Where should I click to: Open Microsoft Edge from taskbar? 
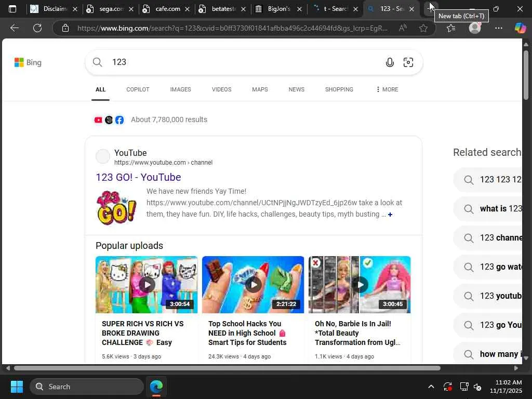click(x=156, y=387)
